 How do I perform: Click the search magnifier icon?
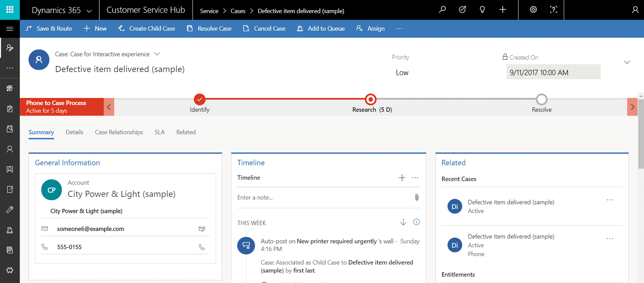442,10
